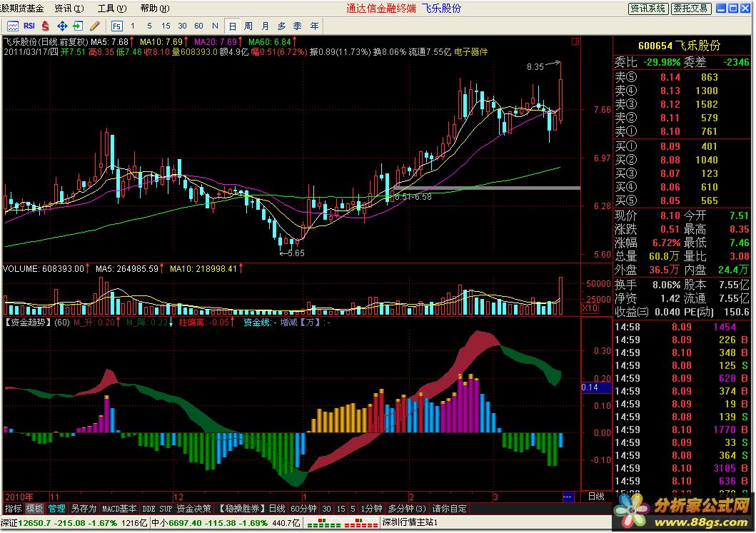Switch to 1-minute period
This screenshot has height=533, width=756.
[133, 26]
